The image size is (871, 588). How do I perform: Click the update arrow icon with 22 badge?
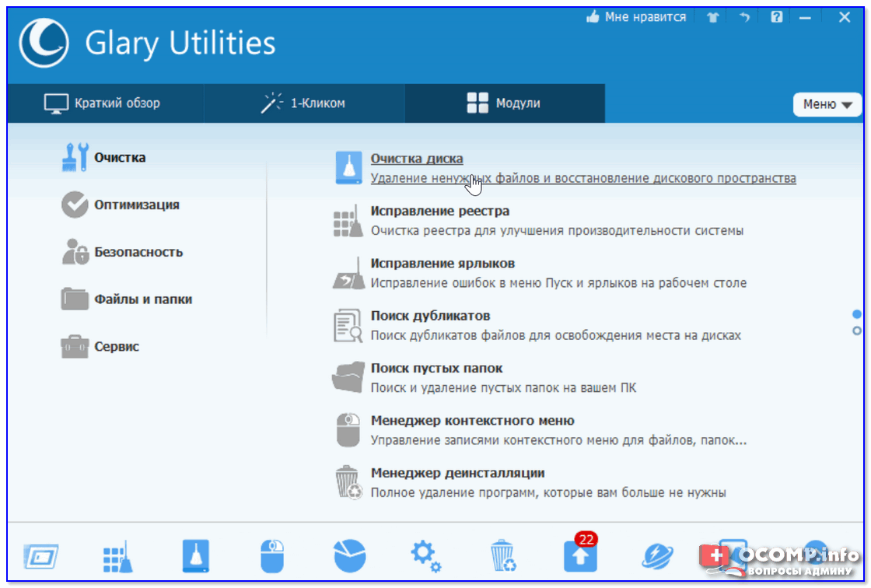point(580,556)
